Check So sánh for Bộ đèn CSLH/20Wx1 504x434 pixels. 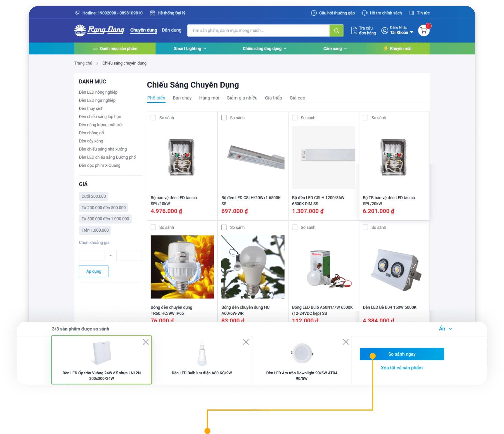pyautogui.click(x=224, y=118)
